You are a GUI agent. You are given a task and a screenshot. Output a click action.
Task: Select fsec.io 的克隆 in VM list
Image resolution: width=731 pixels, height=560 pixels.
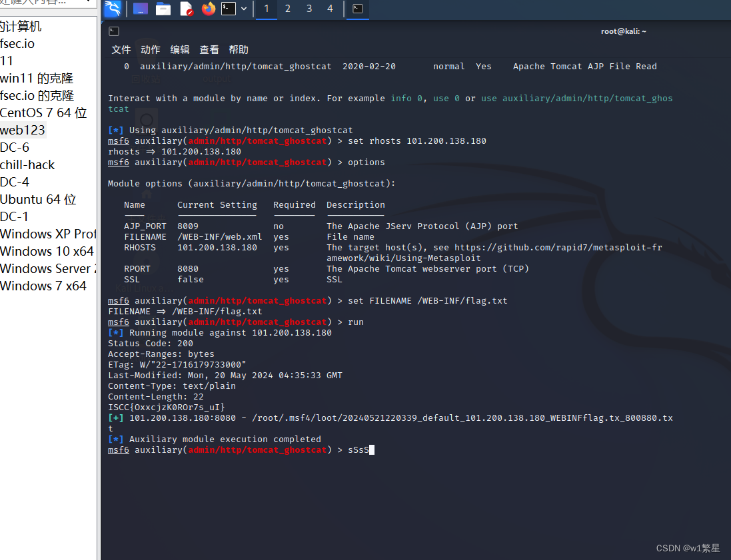pos(37,95)
